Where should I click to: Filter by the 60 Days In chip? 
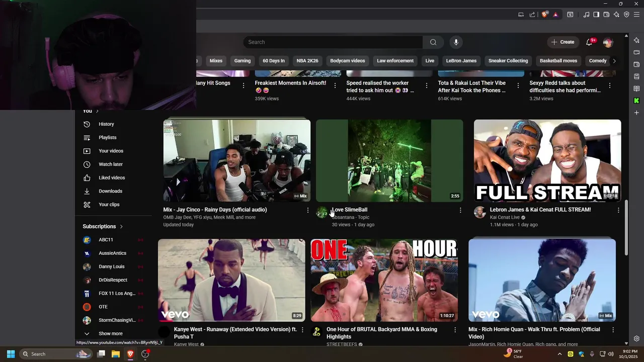click(274, 61)
